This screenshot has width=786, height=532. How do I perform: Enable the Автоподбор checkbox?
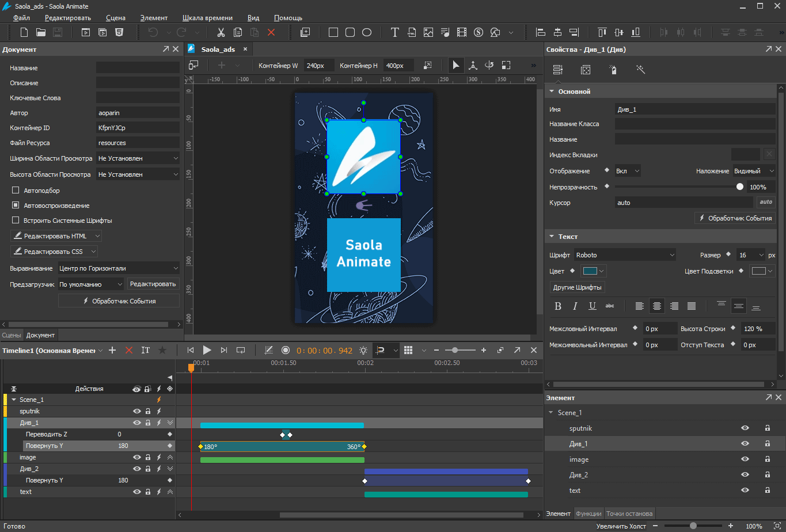(x=16, y=190)
